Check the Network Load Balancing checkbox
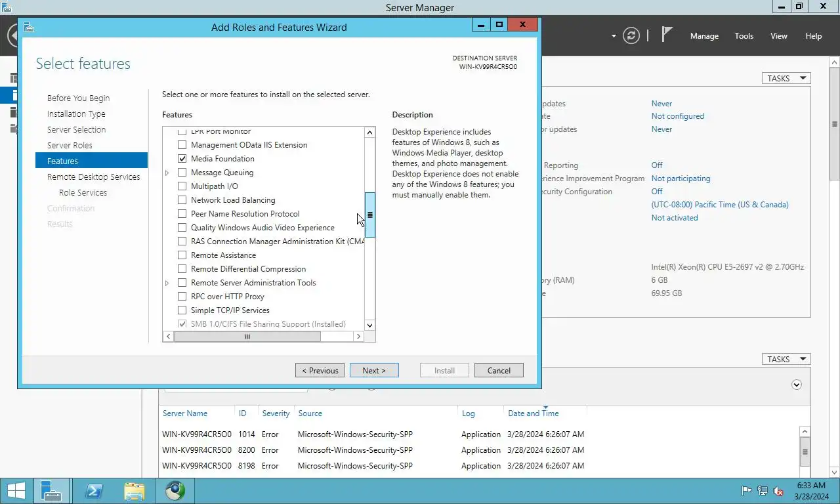Viewport: 840px width, 504px height. click(182, 200)
